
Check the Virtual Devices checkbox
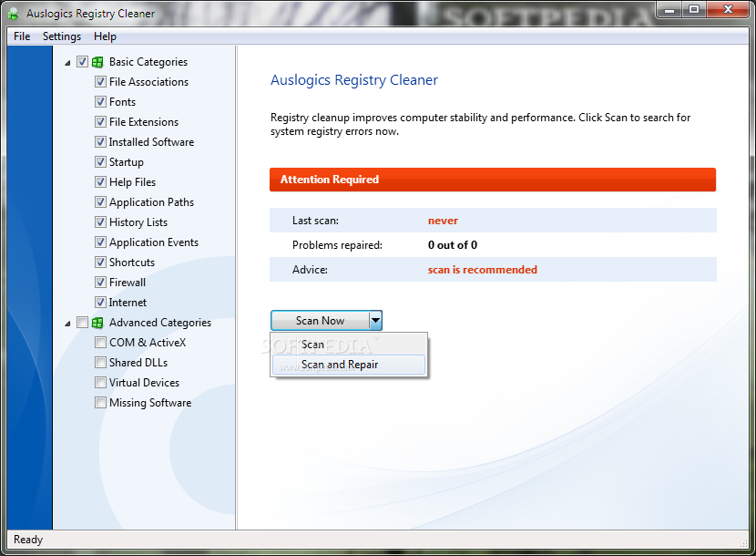tap(100, 382)
